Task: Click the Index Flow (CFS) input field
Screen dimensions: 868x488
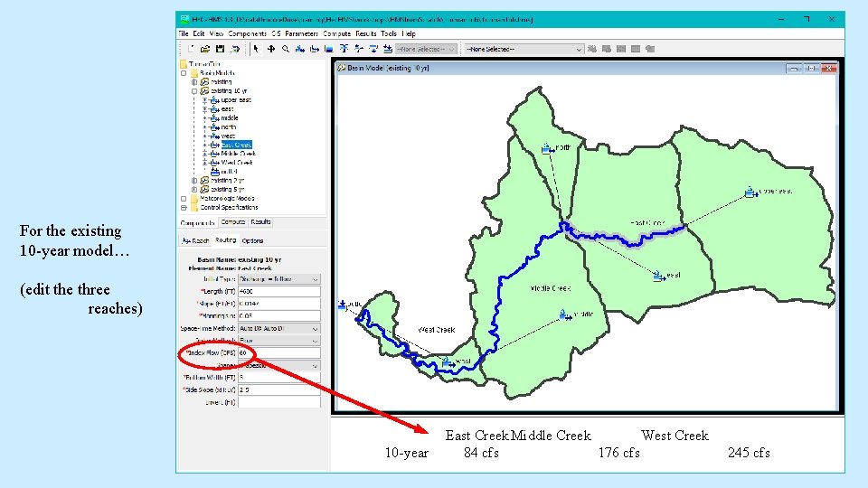Action: pos(279,352)
